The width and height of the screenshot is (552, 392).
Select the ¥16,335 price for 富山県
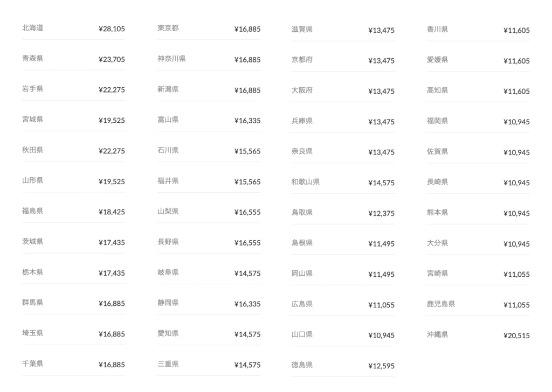247,121
